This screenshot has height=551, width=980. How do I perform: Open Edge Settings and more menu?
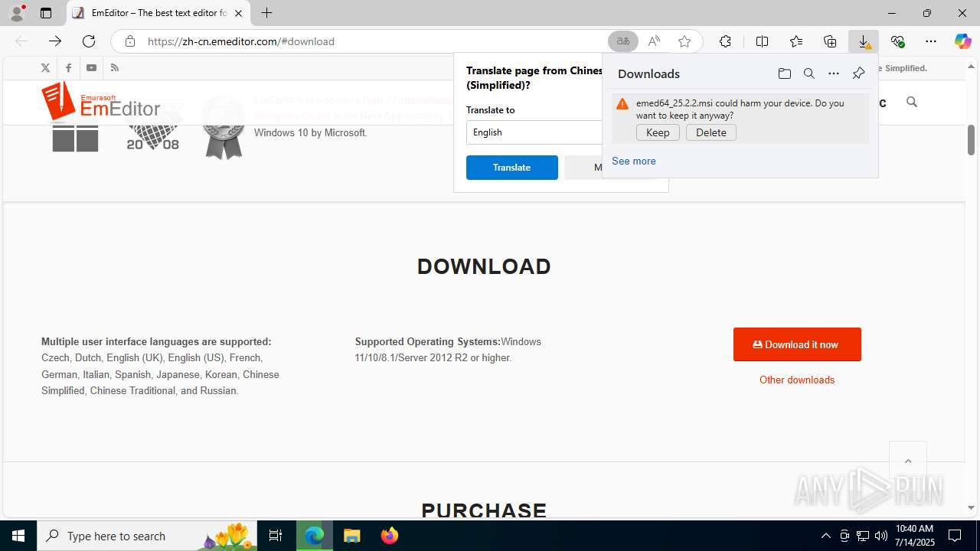coord(931,41)
